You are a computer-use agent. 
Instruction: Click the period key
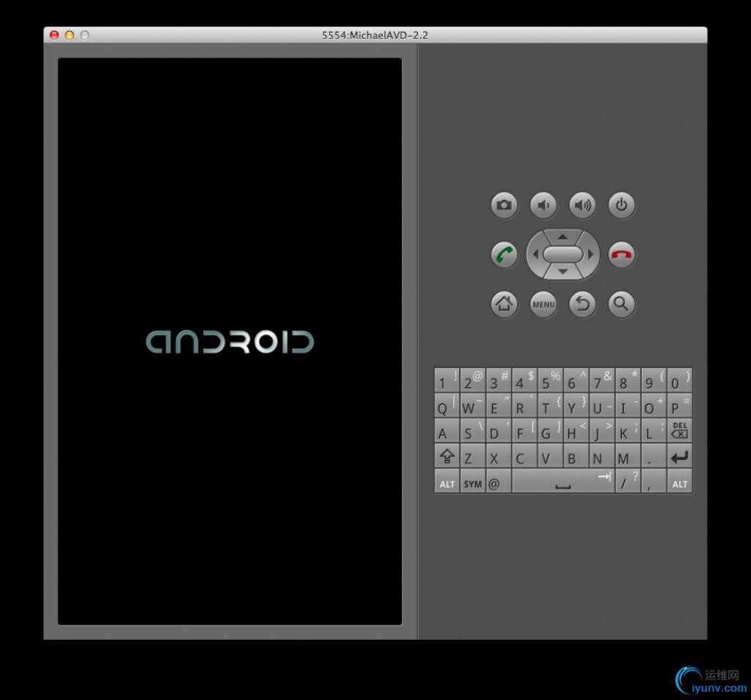pyautogui.click(x=653, y=456)
